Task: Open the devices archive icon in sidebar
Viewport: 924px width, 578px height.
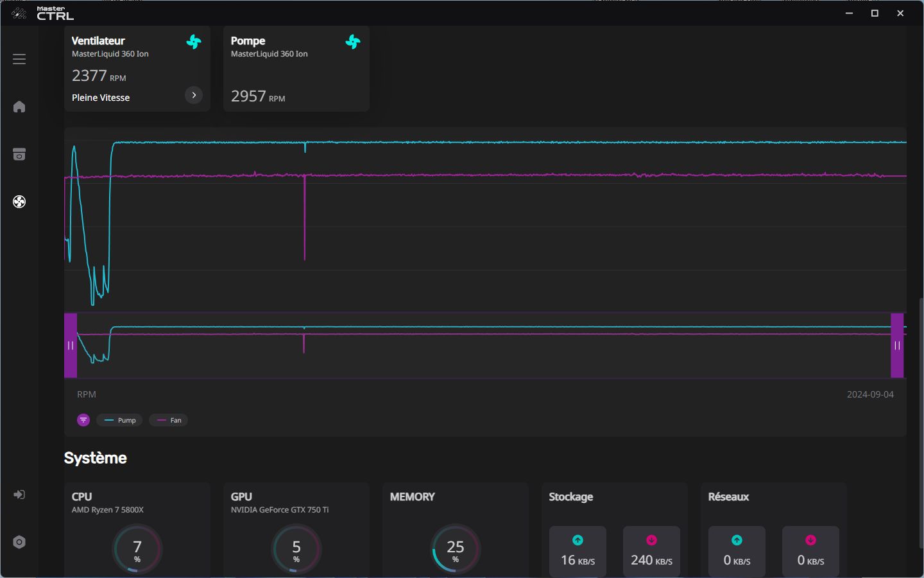Action: [x=19, y=154]
